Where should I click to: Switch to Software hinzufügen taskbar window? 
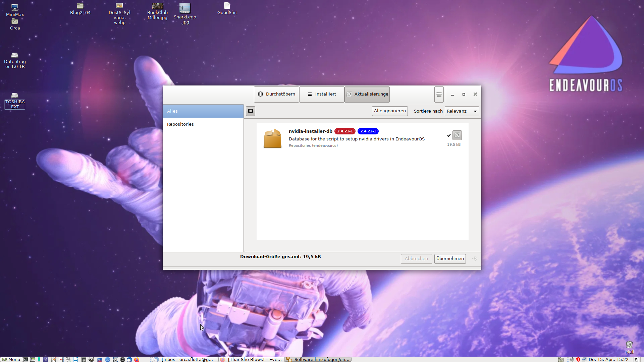[x=318, y=359]
